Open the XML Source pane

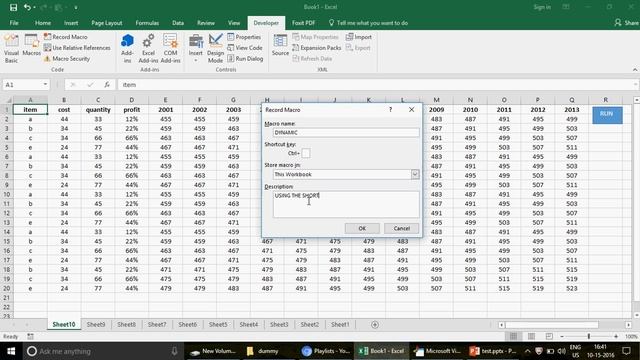(x=280, y=46)
